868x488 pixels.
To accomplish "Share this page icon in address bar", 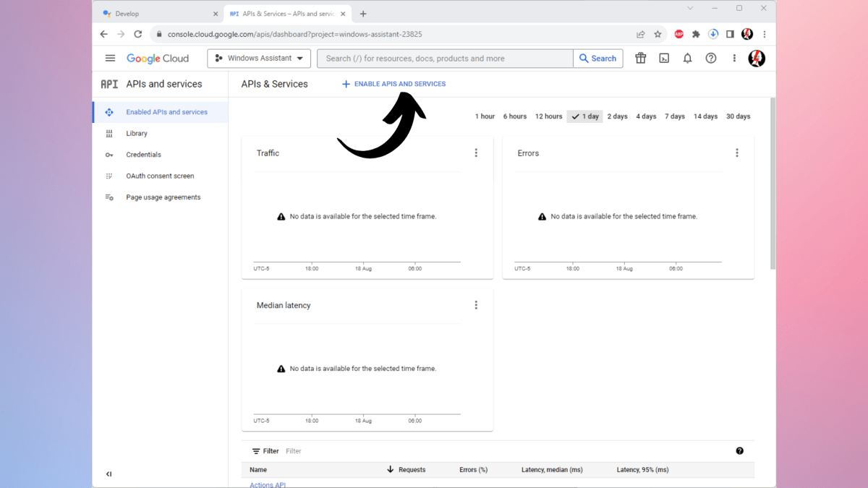I will [x=640, y=34].
